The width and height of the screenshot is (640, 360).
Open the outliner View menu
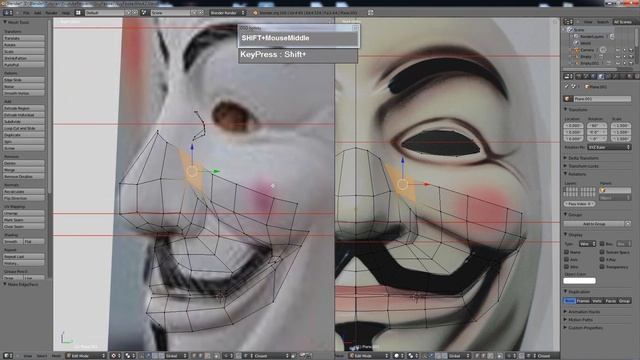pyautogui.click(x=588, y=22)
